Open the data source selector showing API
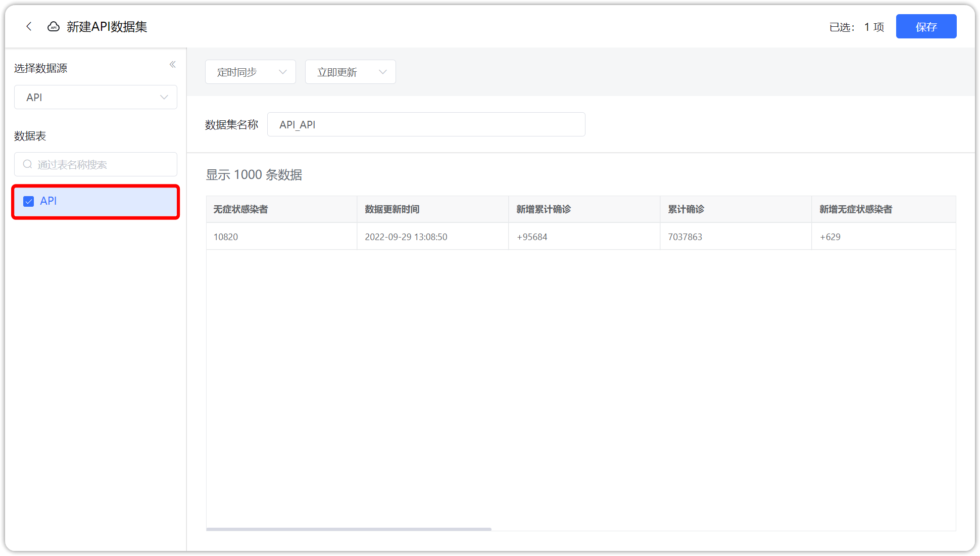The height and width of the screenshot is (556, 980). pos(95,97)
